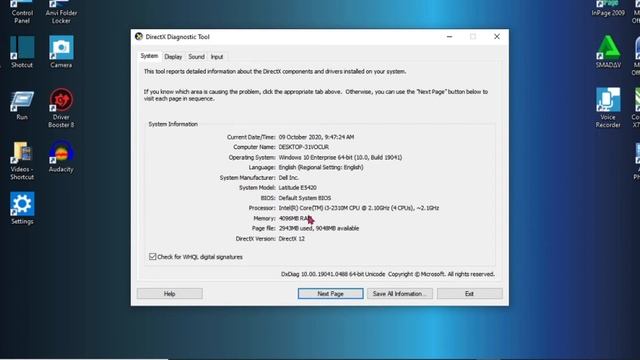Launch the Audacity desktop icon

coord(61,157)
